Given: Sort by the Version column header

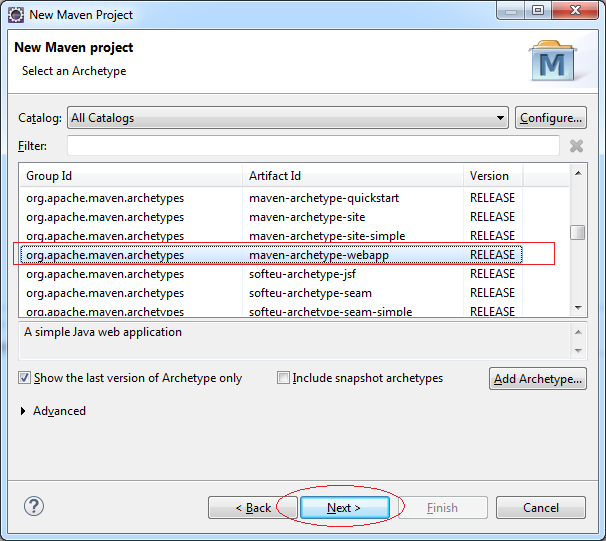Looking at the screenshot, I should point(493,176).
